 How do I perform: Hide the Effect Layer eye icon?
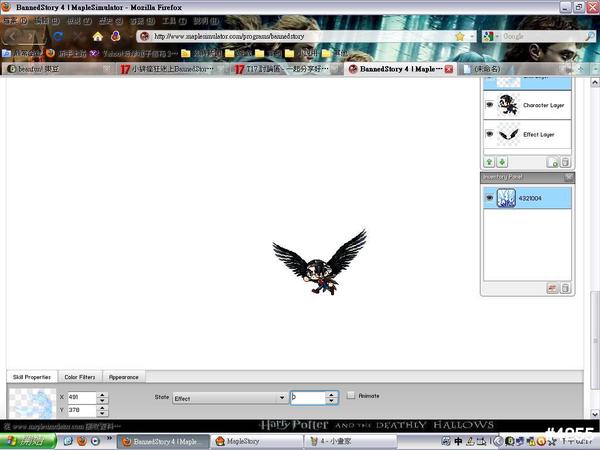490,134
